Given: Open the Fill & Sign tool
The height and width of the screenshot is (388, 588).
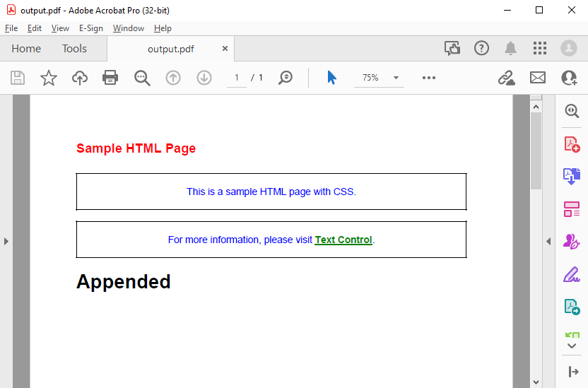Looking at the screenshot, I should coord(572,274).
